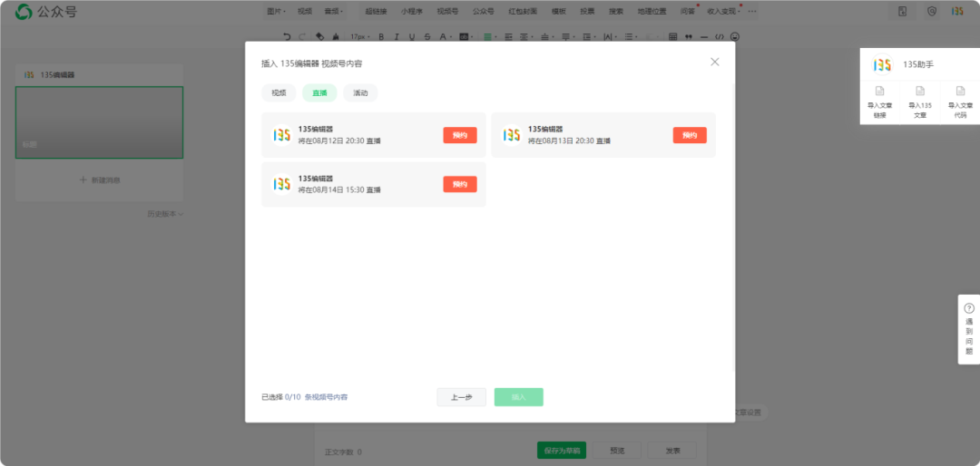
Task: Toggle italic formatting (I)
Action: coord(397,36)
